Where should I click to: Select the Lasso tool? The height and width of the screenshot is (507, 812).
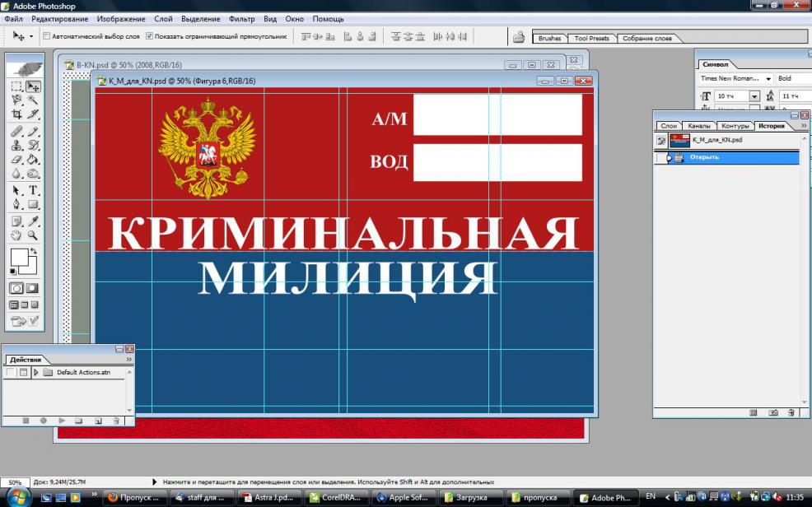tap(16, 100)
